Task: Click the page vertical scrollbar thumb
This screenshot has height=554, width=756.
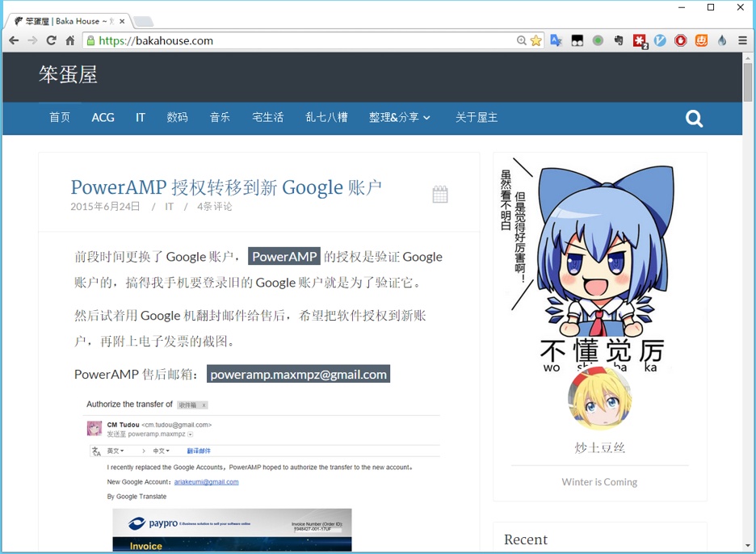Action: (748, 81)
